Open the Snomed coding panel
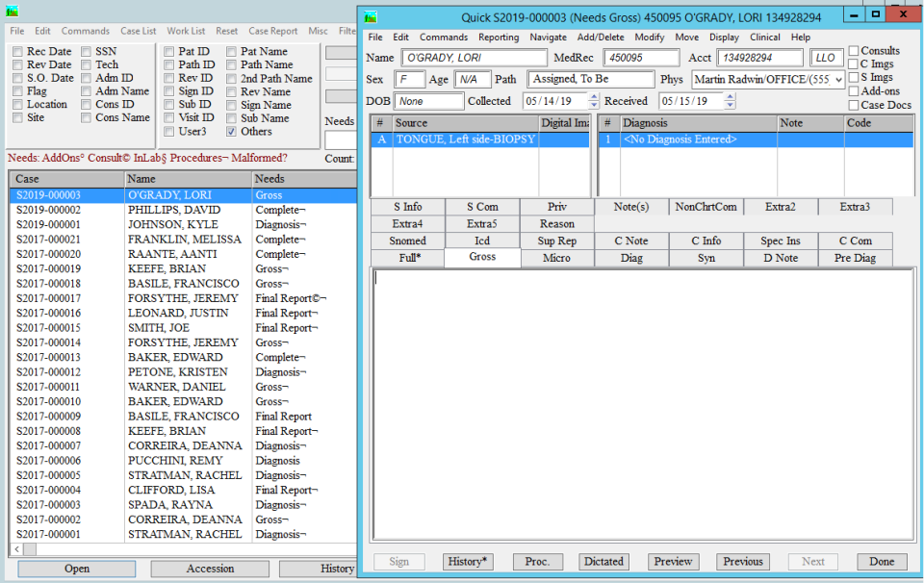 point(407,240)
